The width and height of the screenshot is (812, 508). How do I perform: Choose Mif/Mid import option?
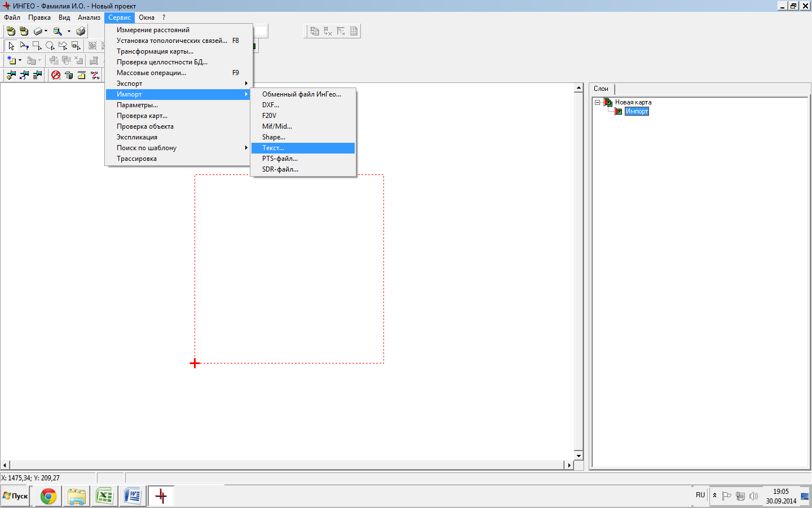(303, 126)
